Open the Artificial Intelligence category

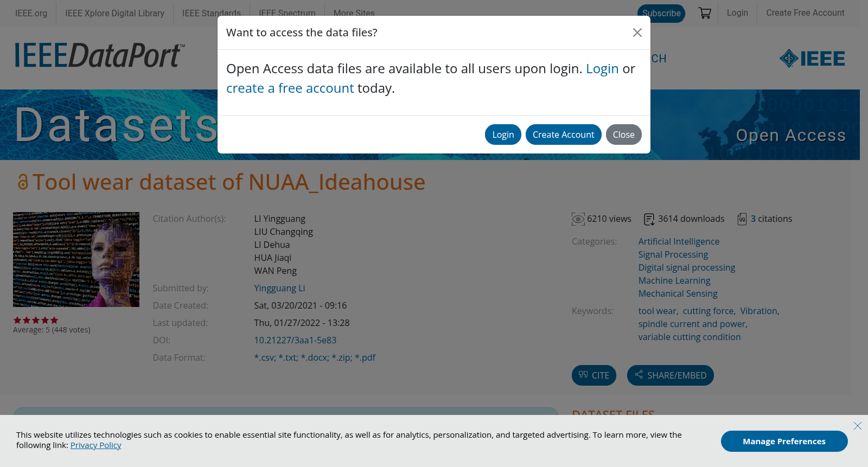(679, 242)
